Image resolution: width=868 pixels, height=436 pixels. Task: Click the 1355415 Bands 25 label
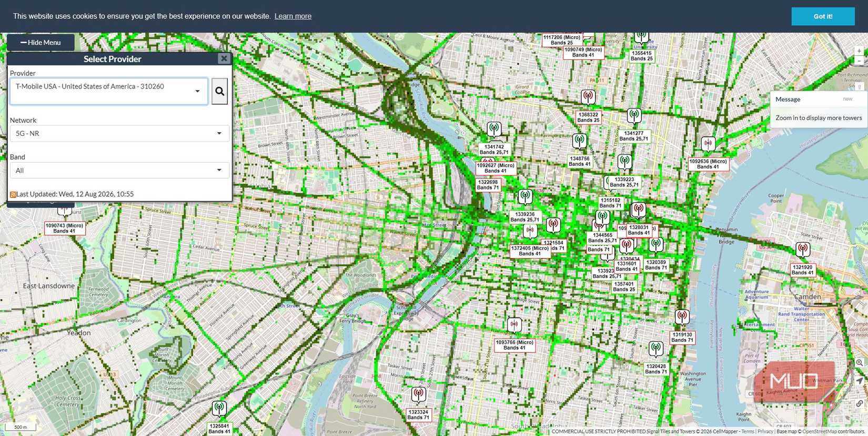(642, 56)
